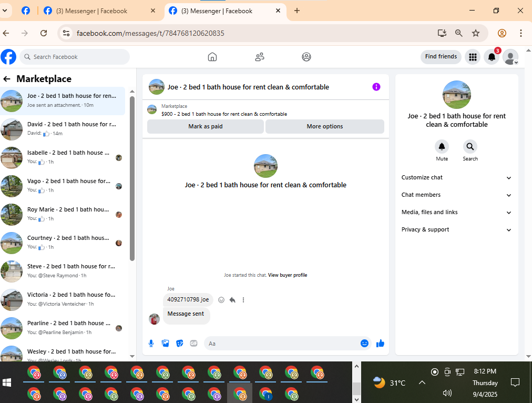Open the browser zoom magnifier icon

pos(459,33)
